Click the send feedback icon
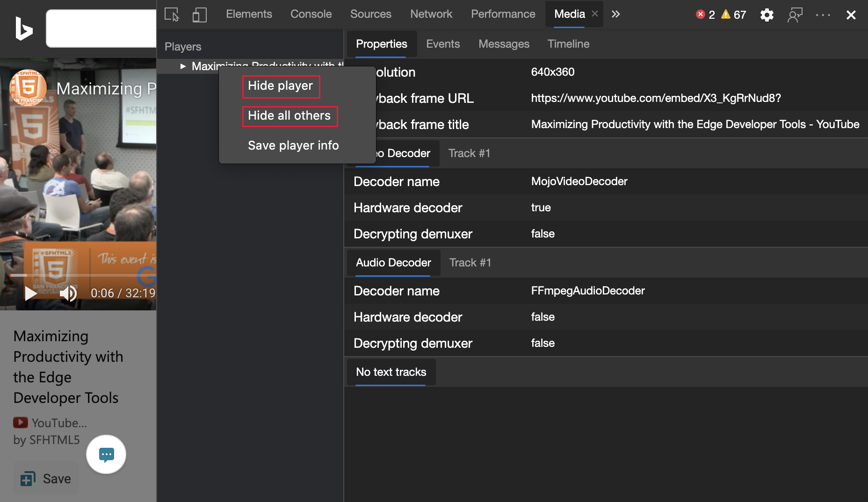The image size is (868, 502). (x=795, y=15)
